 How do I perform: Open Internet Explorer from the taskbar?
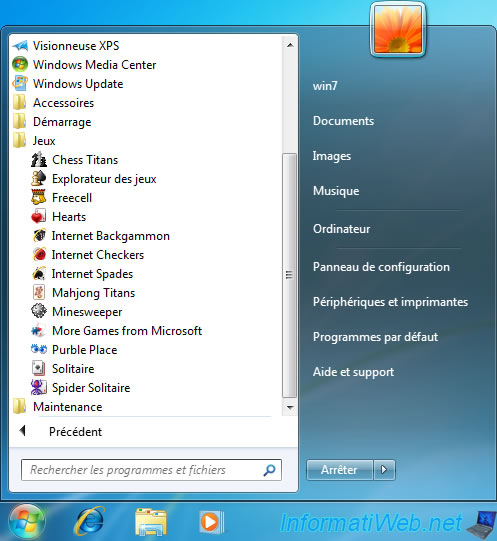click(x=89, y=522)
